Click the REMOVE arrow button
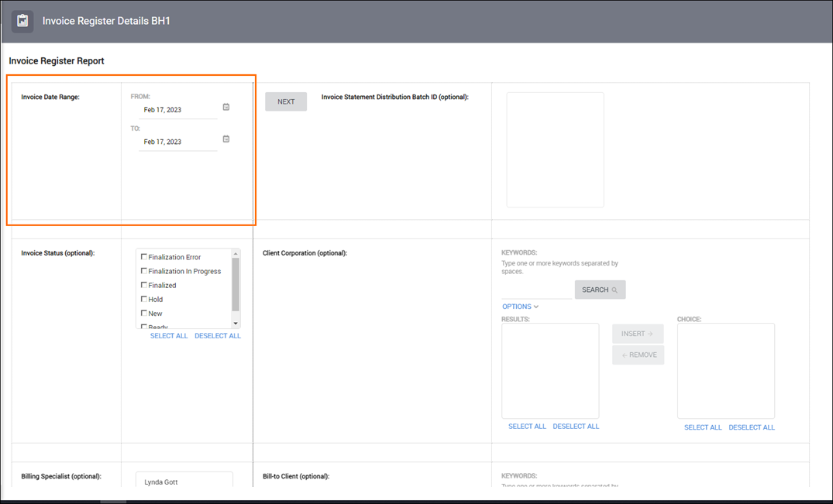833x504 pixels. (x=638, y=355)
